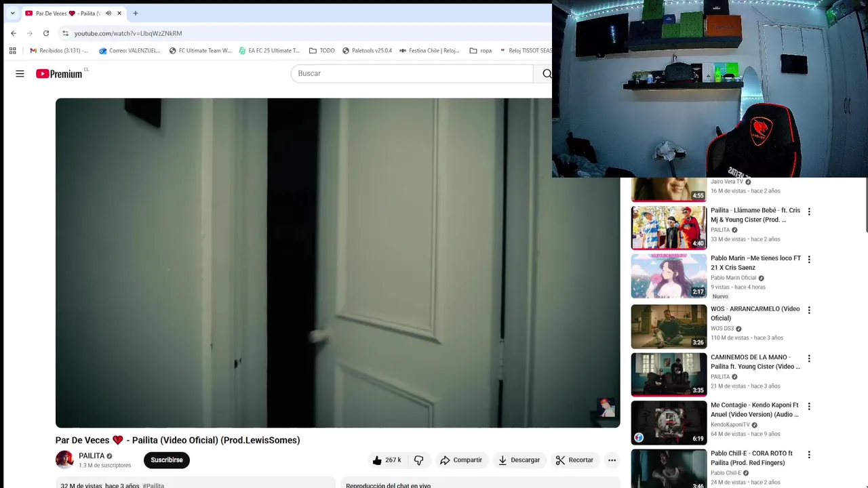Open PAILITA channel avatar
868x488 pixels.
pos(64,460)
